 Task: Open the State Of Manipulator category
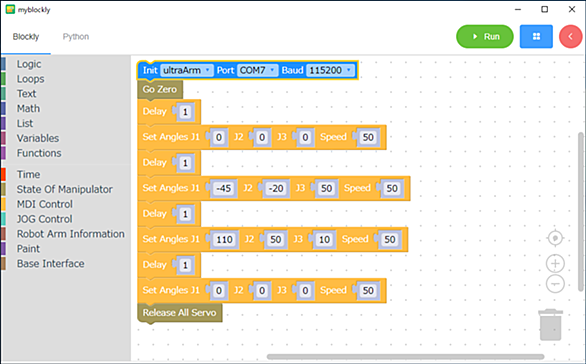tap(64, 189)
